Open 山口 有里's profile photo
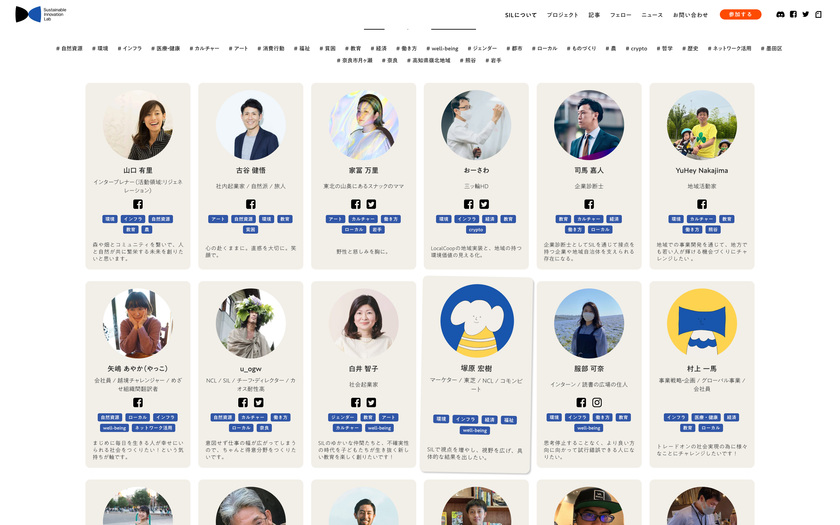 [x=138, y=125]
